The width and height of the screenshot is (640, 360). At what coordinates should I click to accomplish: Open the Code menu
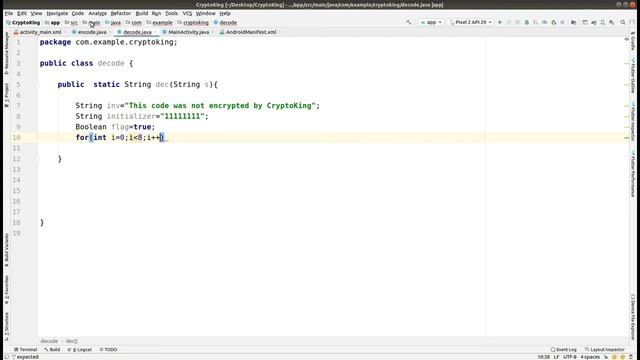point(78,13)
